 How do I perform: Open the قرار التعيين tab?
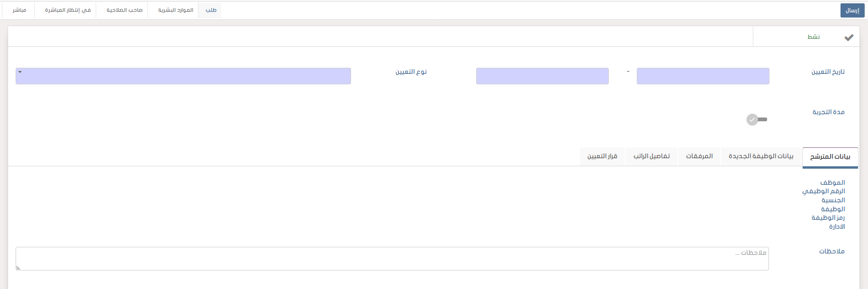pyautogui.click(x=602, y=156)
